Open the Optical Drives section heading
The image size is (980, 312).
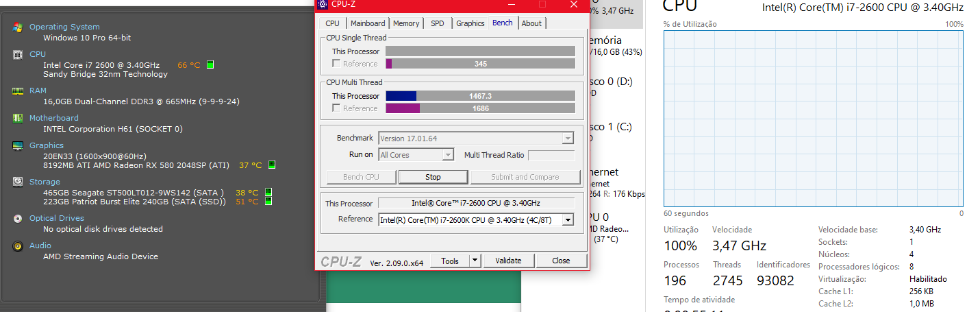pyautogui.click(x=57, y=218)
